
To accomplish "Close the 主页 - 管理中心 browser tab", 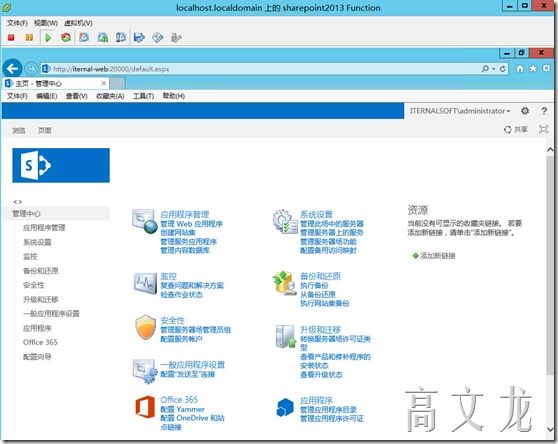I will click(x=104, y=83).
